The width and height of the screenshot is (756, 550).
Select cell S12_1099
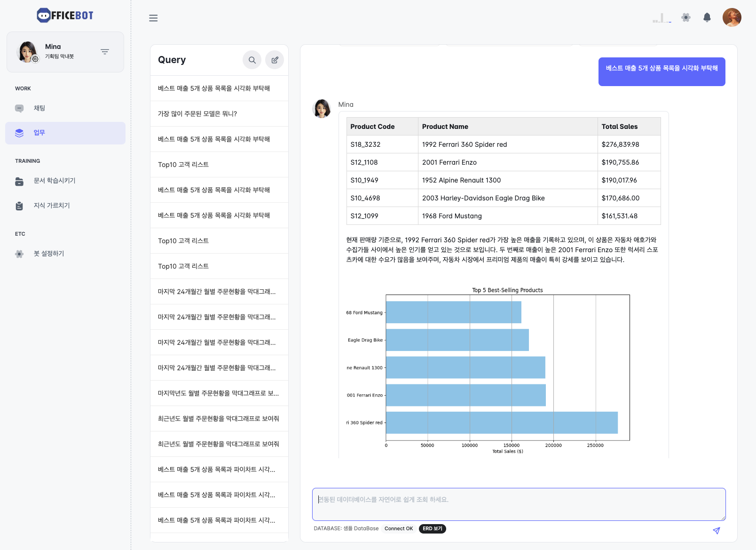coord(382,216)
